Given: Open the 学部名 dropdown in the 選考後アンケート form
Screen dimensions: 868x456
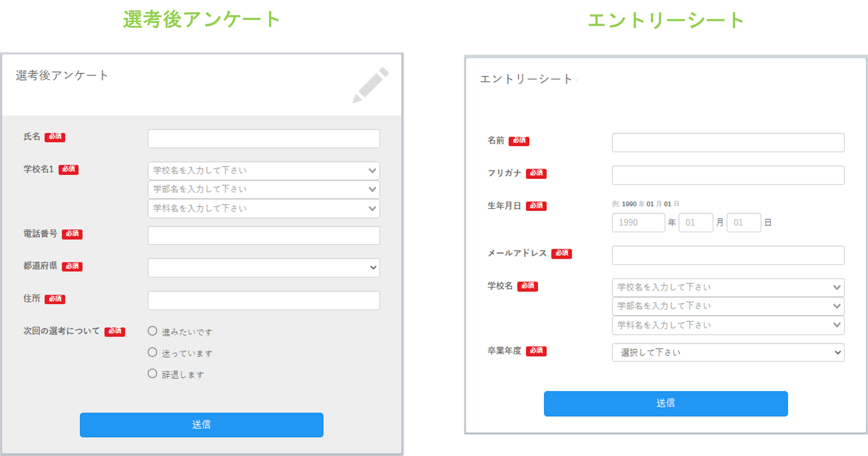Looking at the screenshot, I should [x=264, y=190].
